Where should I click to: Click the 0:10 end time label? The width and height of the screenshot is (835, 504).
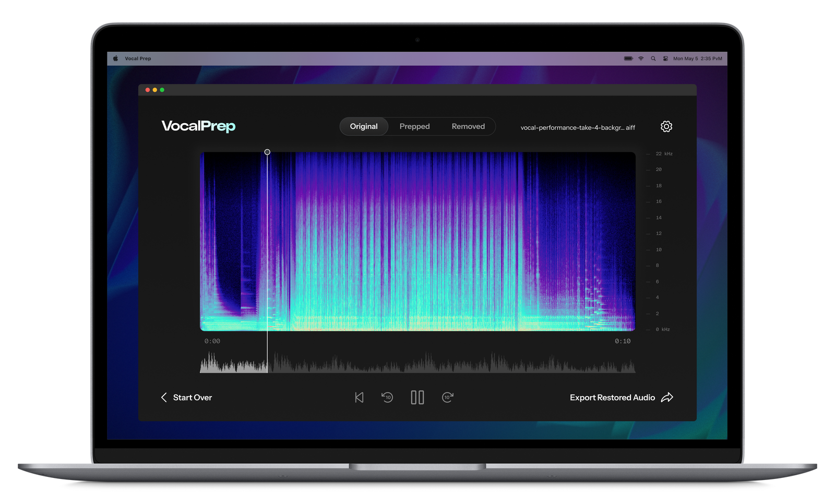tap(623, 341)
